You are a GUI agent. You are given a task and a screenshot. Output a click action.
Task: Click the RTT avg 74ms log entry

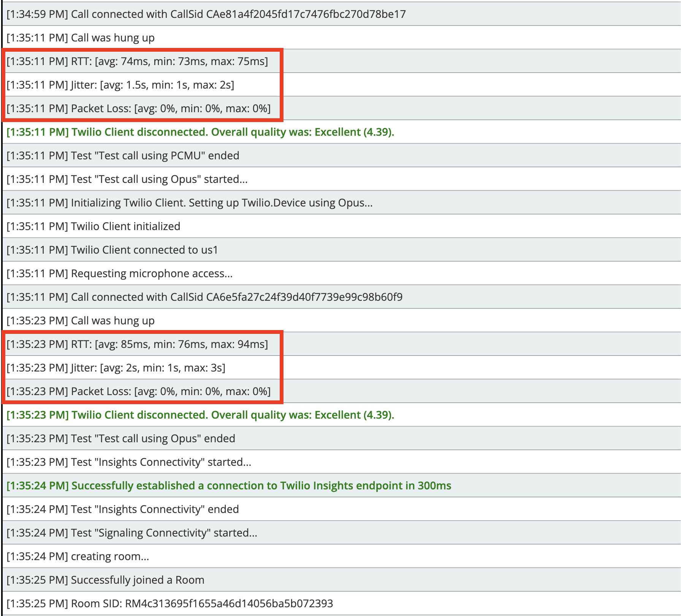pyautogui.click(x=137, y=61)
